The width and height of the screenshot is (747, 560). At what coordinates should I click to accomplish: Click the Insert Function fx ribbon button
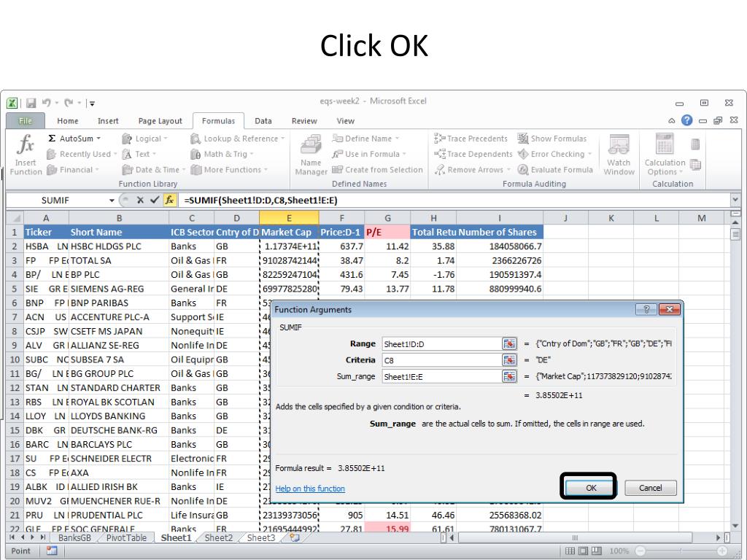click(x=26, y=155)
